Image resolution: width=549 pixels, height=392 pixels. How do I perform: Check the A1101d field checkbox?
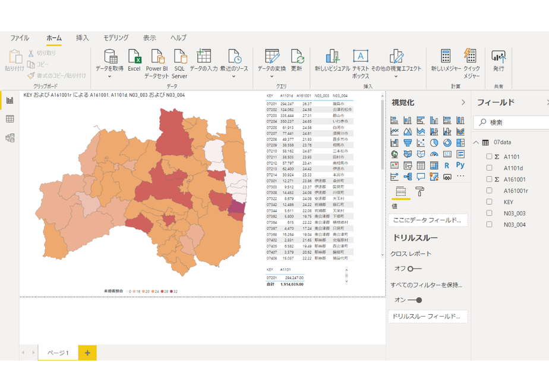[489, 168]
